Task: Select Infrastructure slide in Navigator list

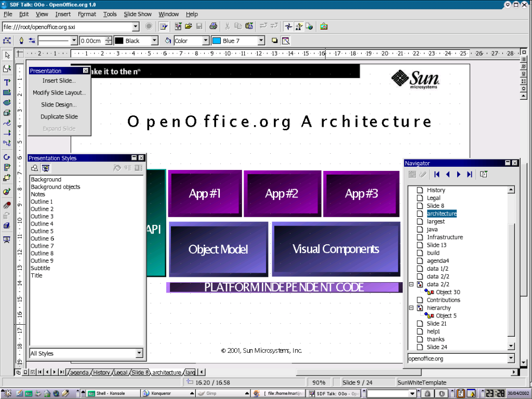Action: [444, 237]
